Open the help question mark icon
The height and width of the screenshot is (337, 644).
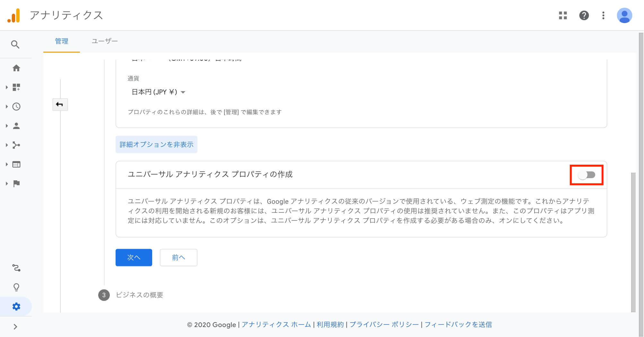[x=584, y=15]
